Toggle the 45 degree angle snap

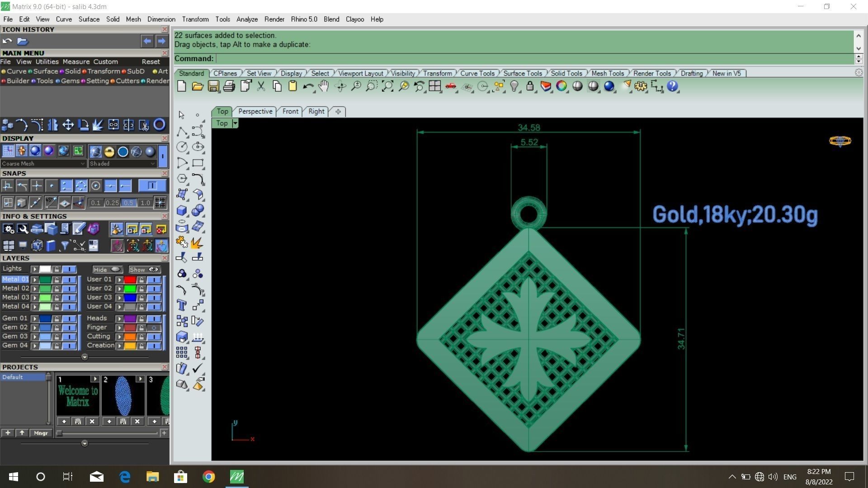pos(51,203)
